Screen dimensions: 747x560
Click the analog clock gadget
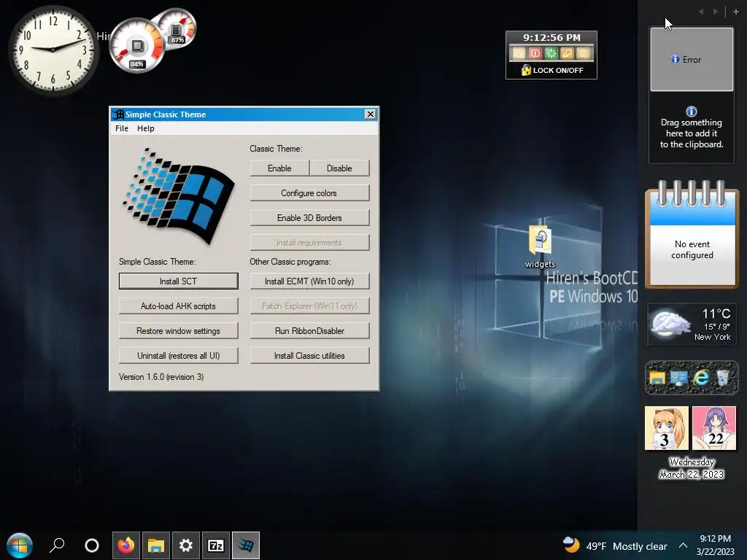[53, 50]
